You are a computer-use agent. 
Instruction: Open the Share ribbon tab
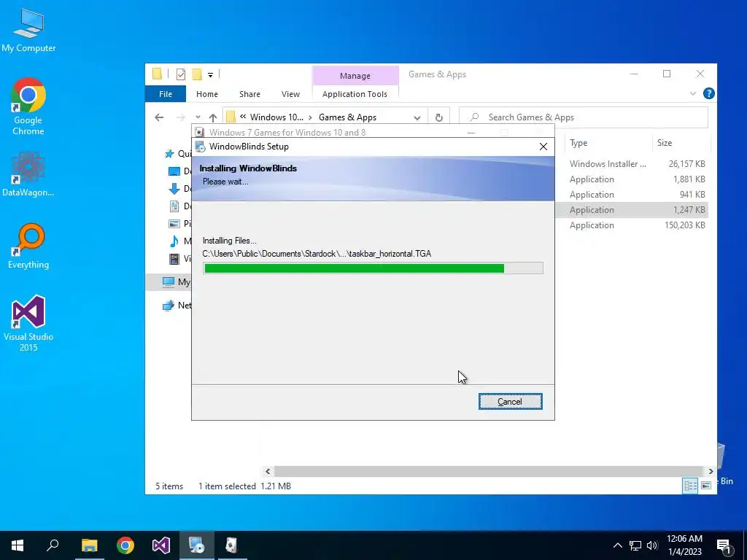249,94
